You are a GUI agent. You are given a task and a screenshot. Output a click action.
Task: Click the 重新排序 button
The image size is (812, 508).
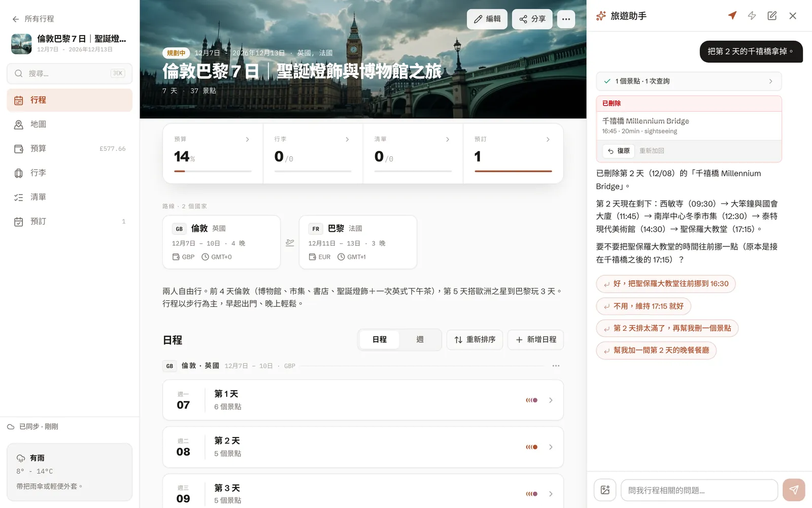click(475, 340)
